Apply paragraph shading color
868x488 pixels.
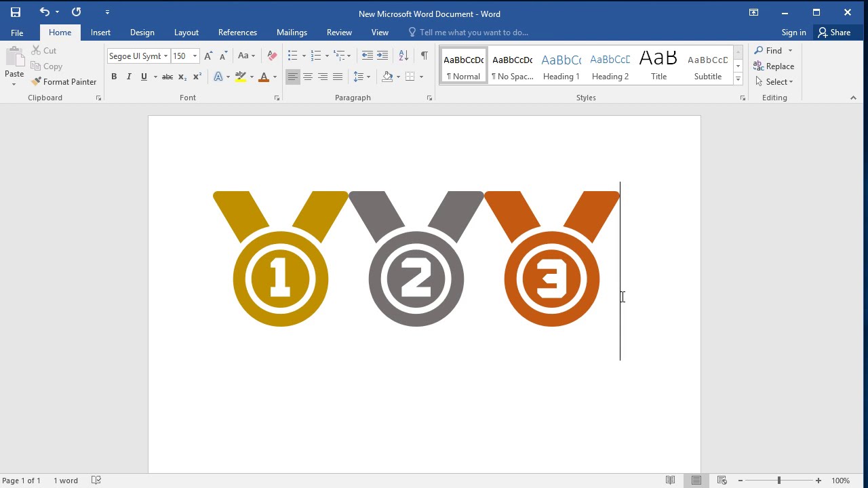point(387,77)
